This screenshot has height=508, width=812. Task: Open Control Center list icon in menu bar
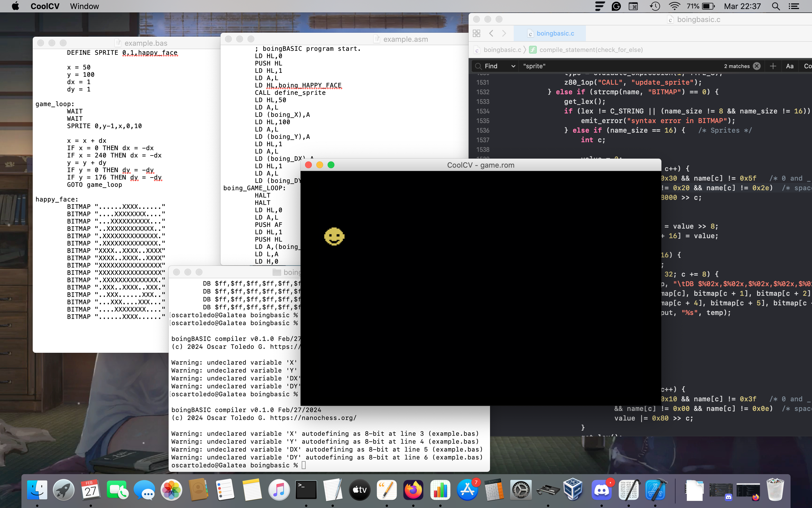(794, 6)
